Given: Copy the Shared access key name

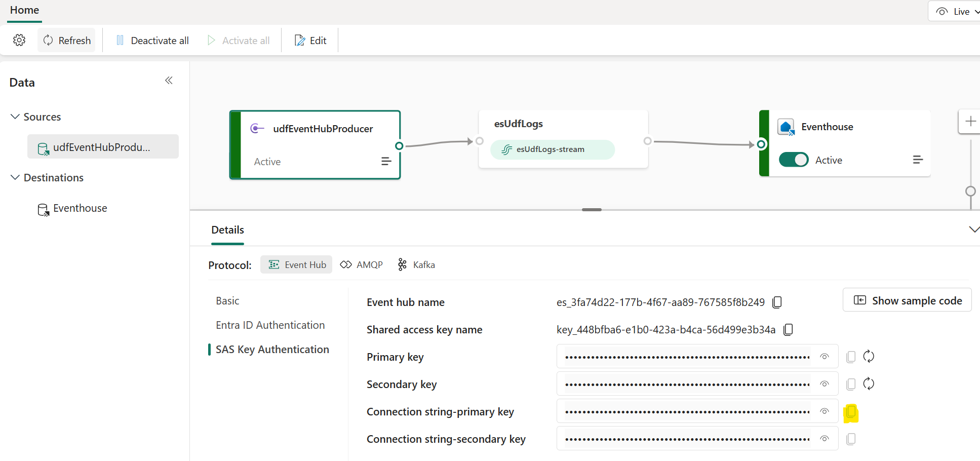Looking at the screenshot, I should point(788,330).
